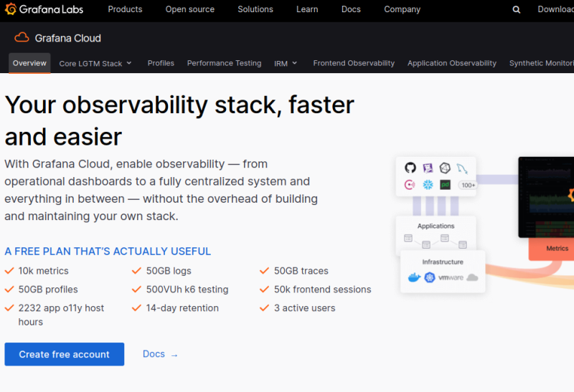
Task: Click the gray cloud icon under Infrastructure
Action: click(472, 277)
